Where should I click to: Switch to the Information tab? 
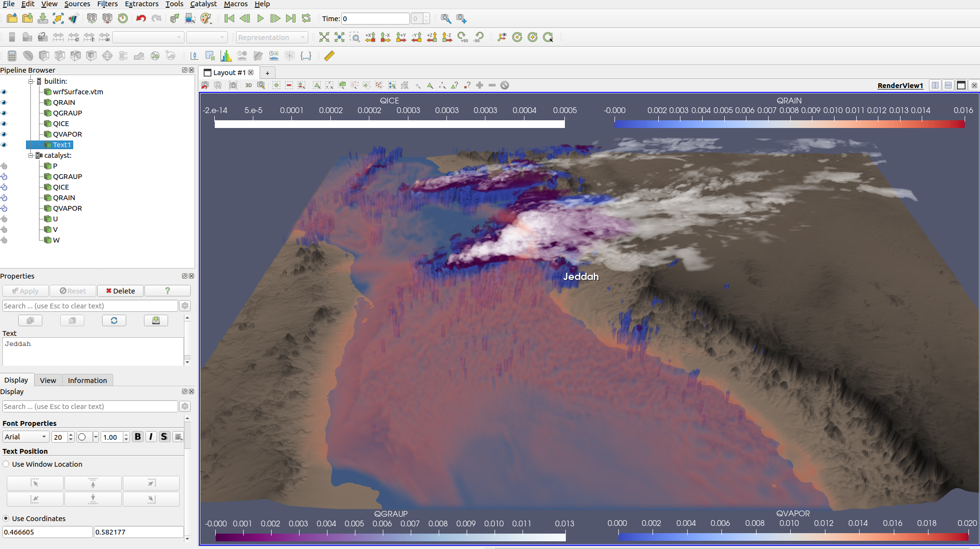point(87,380)
